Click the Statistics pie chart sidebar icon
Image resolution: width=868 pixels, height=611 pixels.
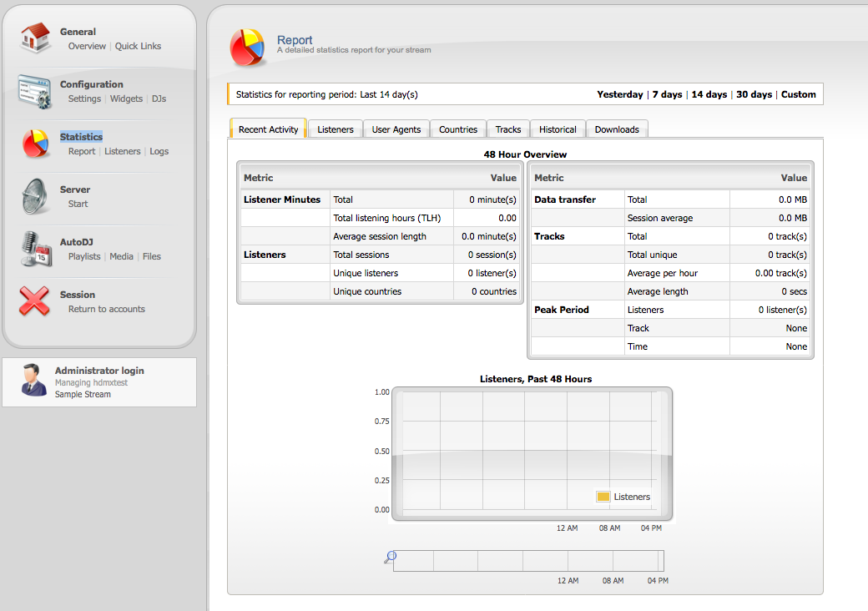(x=35, y=144)
